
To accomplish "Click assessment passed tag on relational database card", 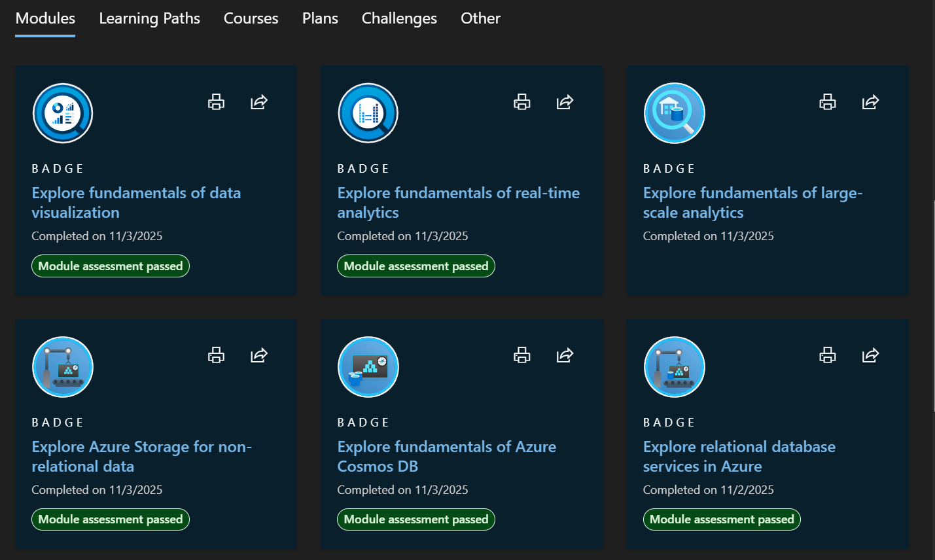I will coord(722,519).
